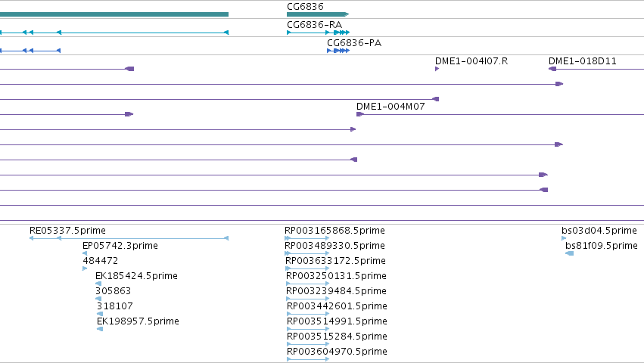Select the bs03d04.5prime arrow glyph

(x=564, y=238)
